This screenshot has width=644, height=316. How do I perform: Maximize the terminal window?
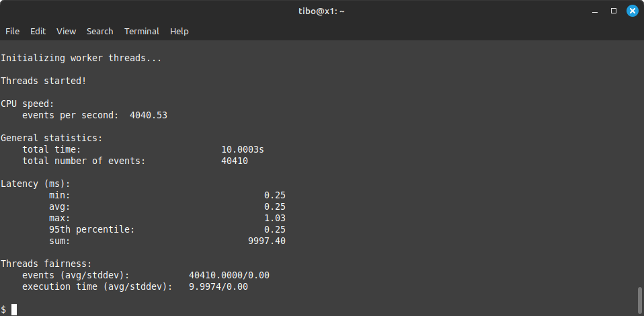(x=614, y=11)
